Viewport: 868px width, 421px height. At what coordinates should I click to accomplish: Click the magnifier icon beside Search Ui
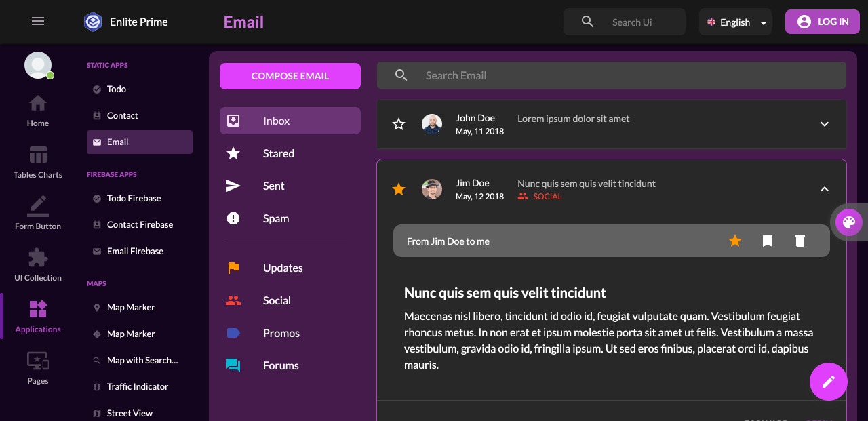[x=588, y=22]
